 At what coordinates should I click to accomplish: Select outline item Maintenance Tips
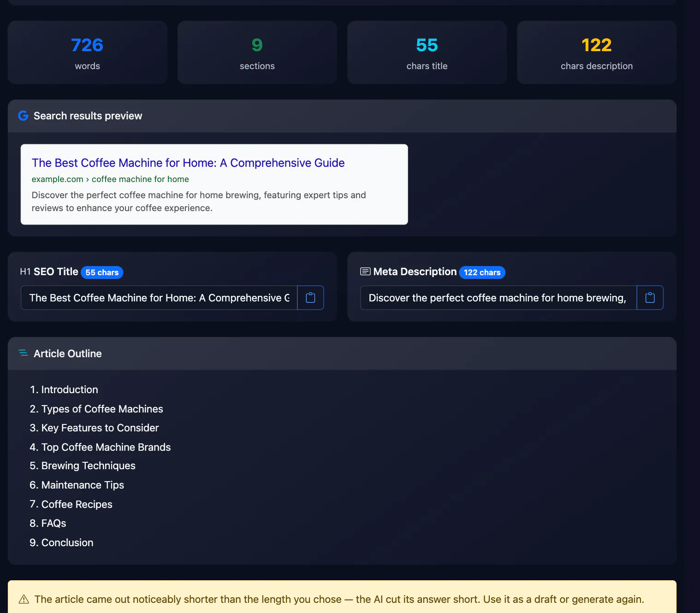coord(77,485)
